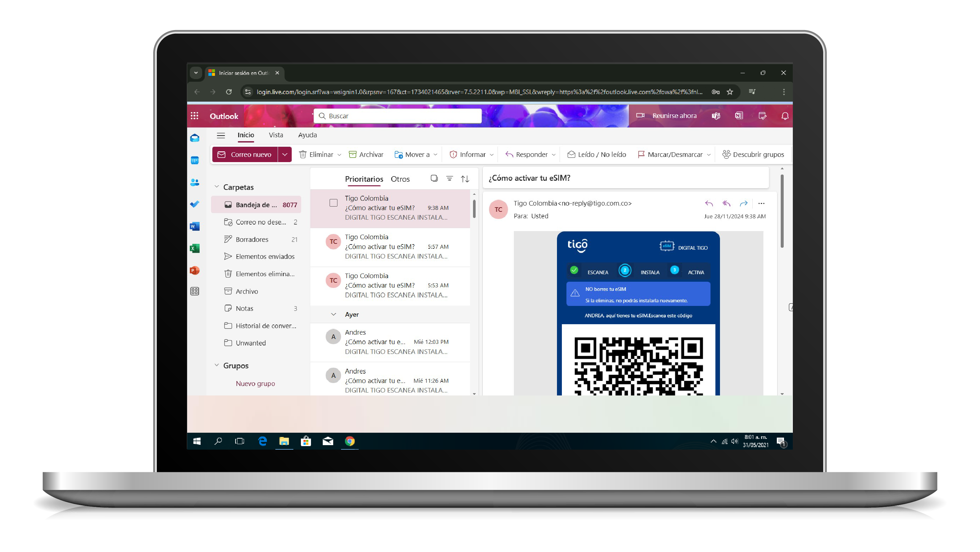980x552 pixels.
Task: Open Eliminar dropdown arrow
Action: pos(339,155)
